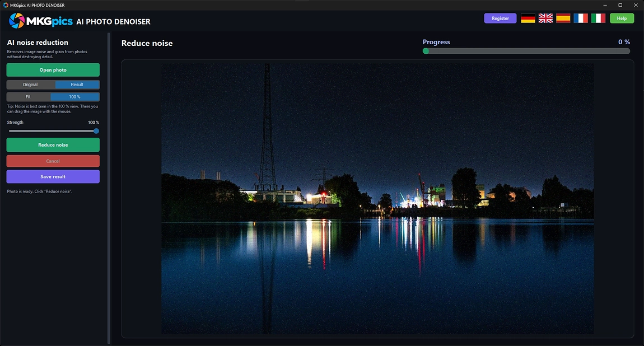The width and height of the screenshot is (644, 346).
Task: Maximize the application window
Action: (620, 5)
